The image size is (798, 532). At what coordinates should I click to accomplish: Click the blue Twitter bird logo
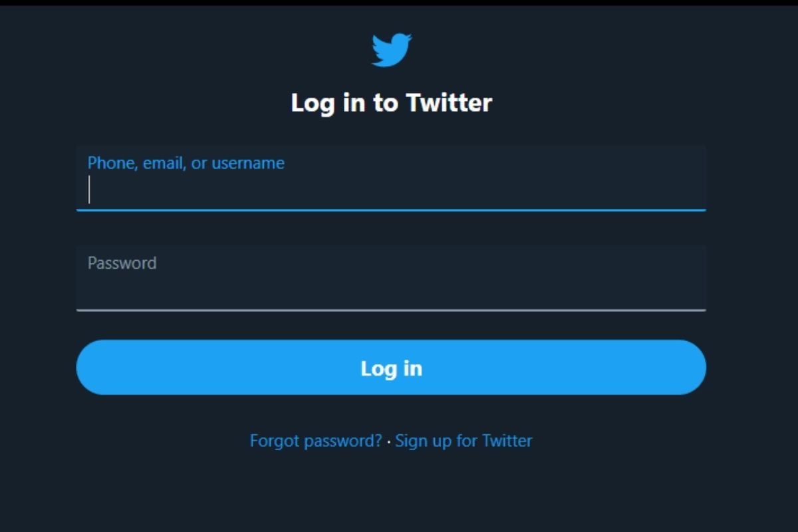[391, 51]
